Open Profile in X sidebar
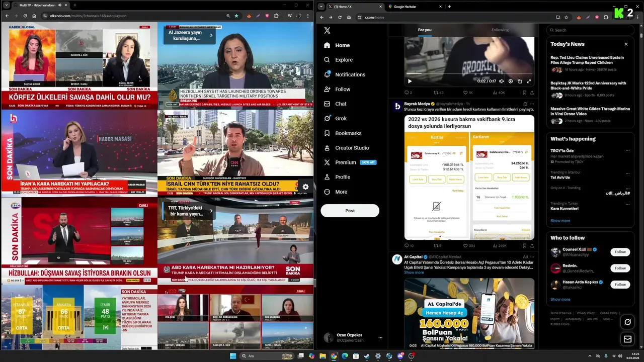Screen dimensions: 644x362 337,177
